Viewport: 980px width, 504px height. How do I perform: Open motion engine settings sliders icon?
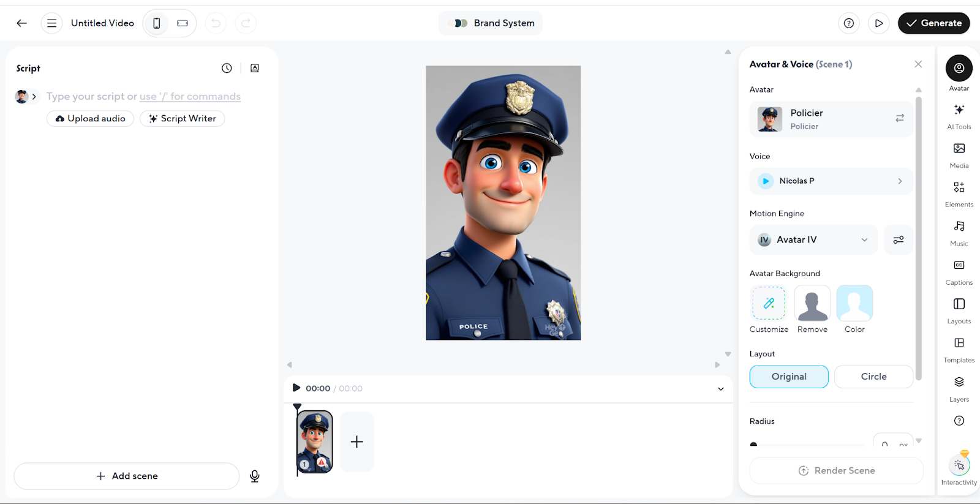coord(898,240)
